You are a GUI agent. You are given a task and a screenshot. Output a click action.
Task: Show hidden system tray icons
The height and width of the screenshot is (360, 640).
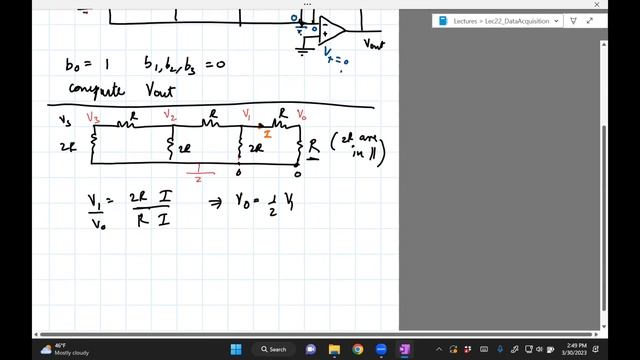(x=439, y=349)
